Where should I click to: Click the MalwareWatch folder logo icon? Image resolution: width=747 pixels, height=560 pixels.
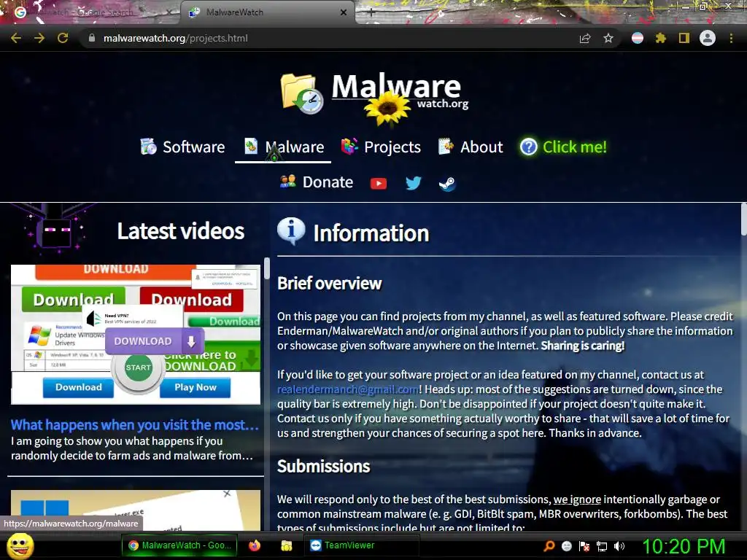point(302,94)
